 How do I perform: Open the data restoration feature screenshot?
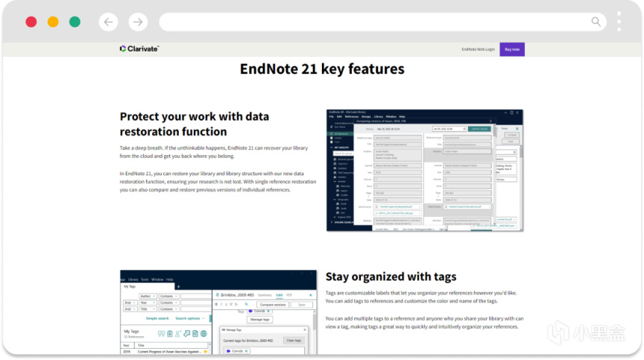[x=425, y=171]
